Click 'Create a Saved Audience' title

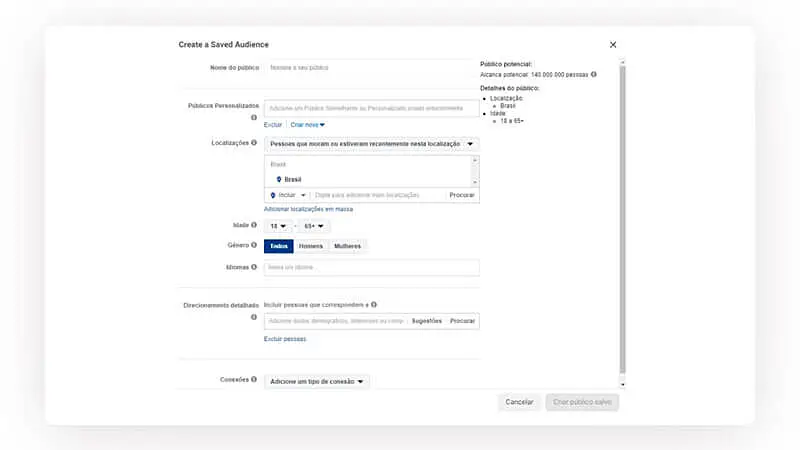tap(223, 44)
